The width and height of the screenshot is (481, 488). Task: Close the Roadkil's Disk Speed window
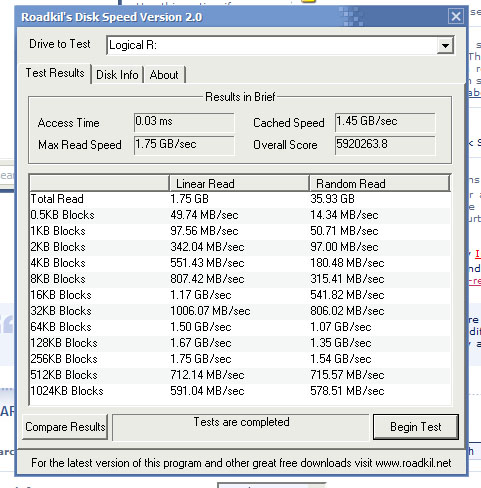[x=456, y=16]
